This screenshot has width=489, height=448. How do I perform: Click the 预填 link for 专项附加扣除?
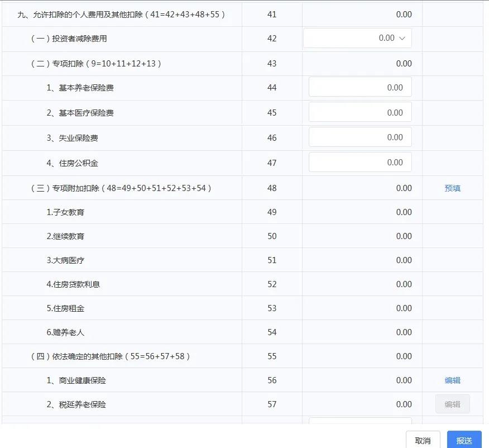452,188
